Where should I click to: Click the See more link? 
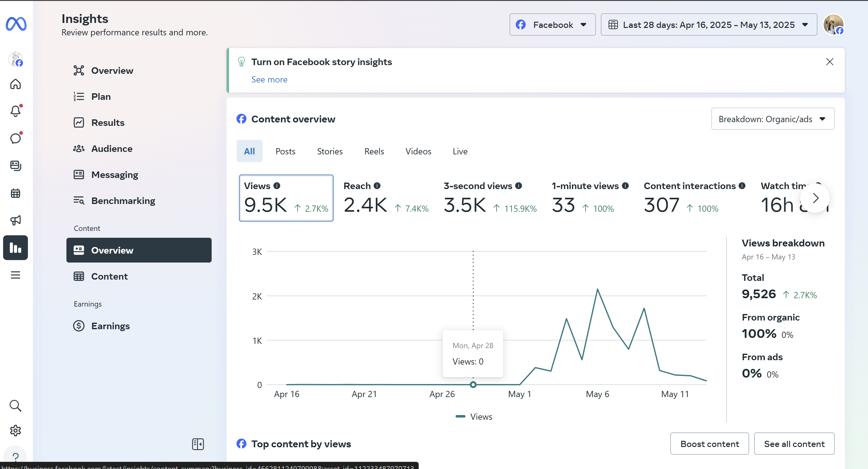[x=269, y=79]
